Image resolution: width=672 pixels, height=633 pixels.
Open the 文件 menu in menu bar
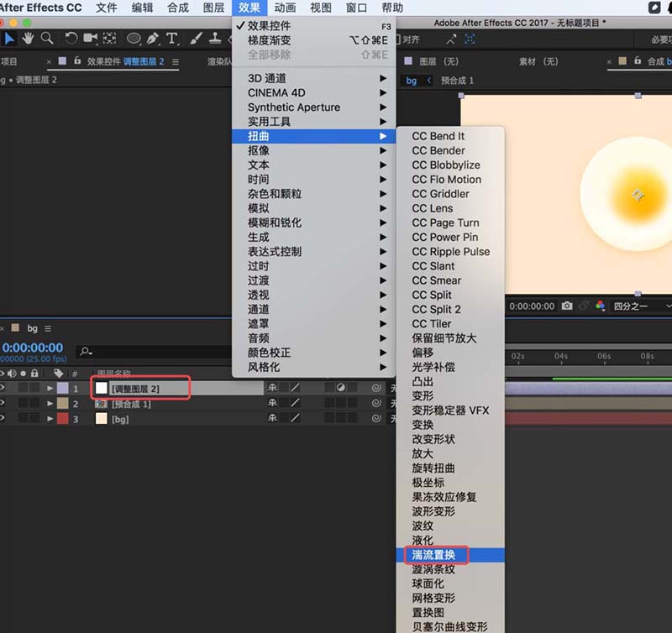tap(107, 8)
